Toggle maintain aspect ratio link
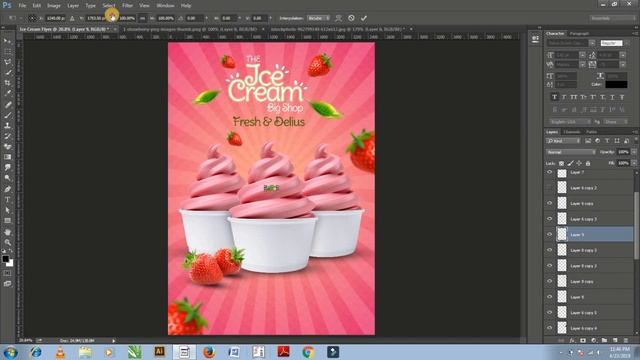The width and height of the screenshot is (640, 360). (142, 18)
